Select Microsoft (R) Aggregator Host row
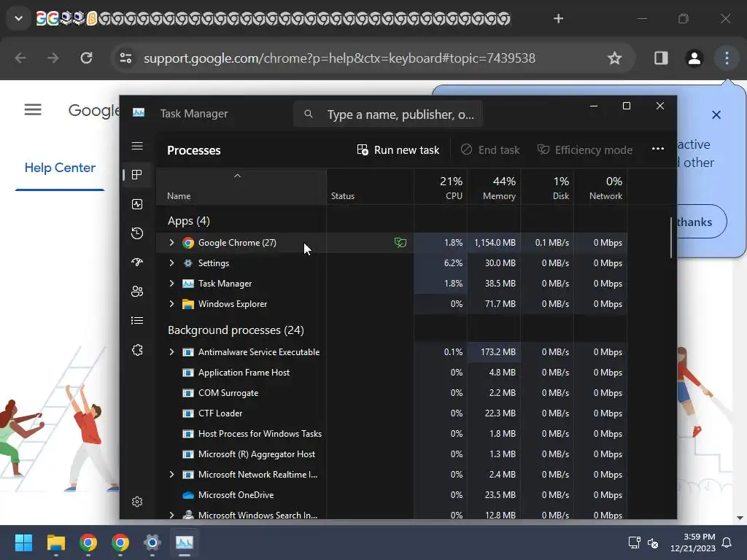 (x=392, y=454)
